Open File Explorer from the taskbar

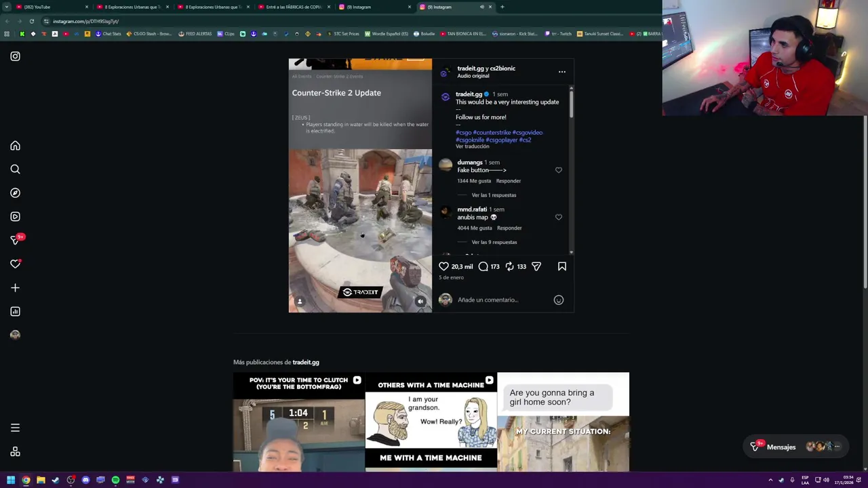[x=41, y=480]
